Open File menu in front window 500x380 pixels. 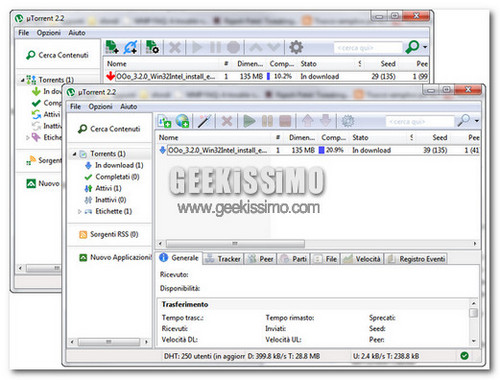[75, 106]
